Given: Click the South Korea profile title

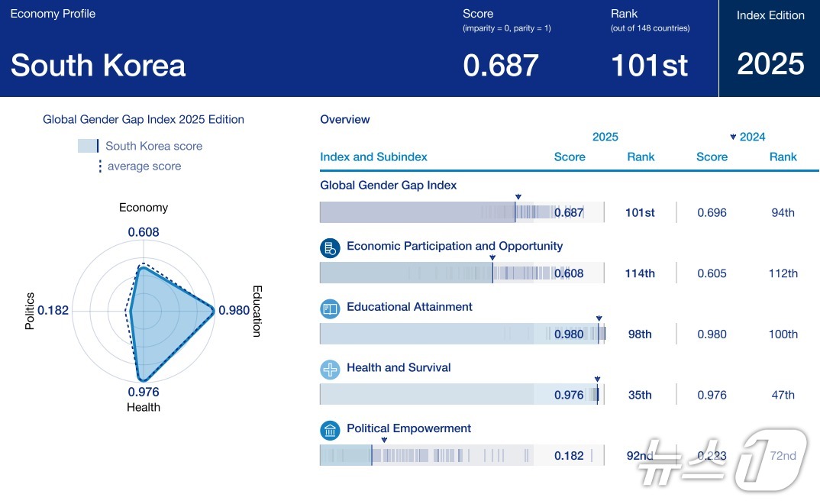Looking at the screenshot, I should 98,66.
